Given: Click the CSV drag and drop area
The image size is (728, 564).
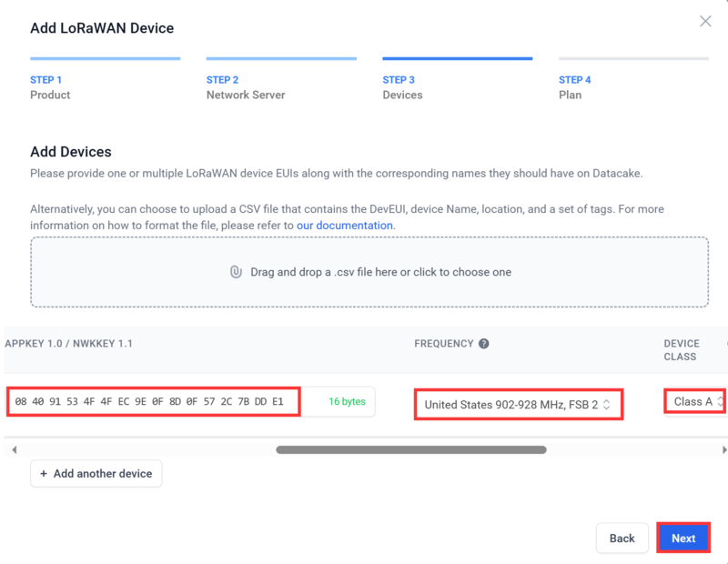Looking at the screenshot, I should [369, 272].
